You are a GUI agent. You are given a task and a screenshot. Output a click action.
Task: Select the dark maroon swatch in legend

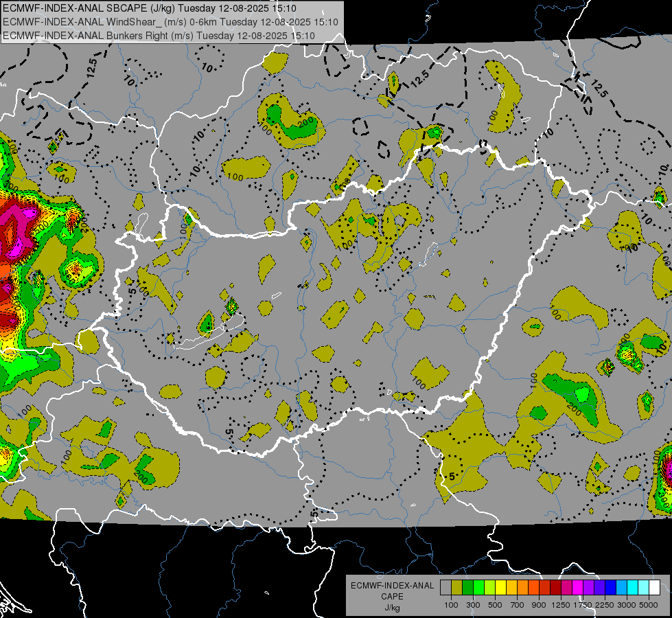(556, 588)
